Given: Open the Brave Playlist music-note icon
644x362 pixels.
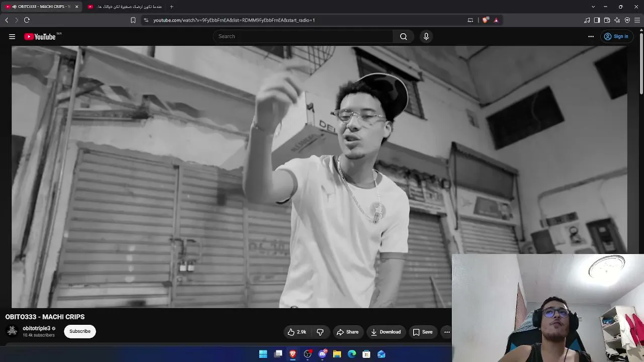Looking at the screenshot, I should pos(587,20).
